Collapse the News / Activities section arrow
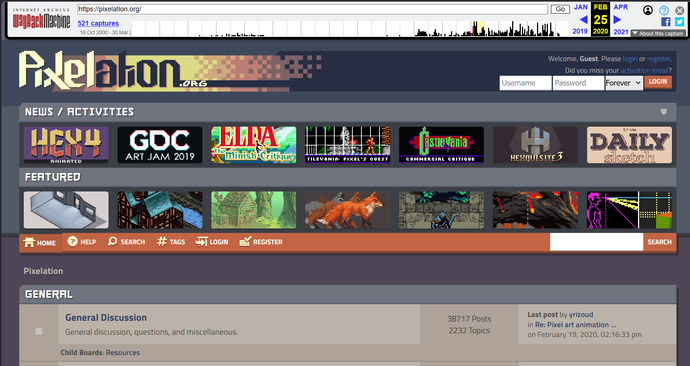Image resolution: width=690 pixels, height=366 pixels. pos(664,112)
